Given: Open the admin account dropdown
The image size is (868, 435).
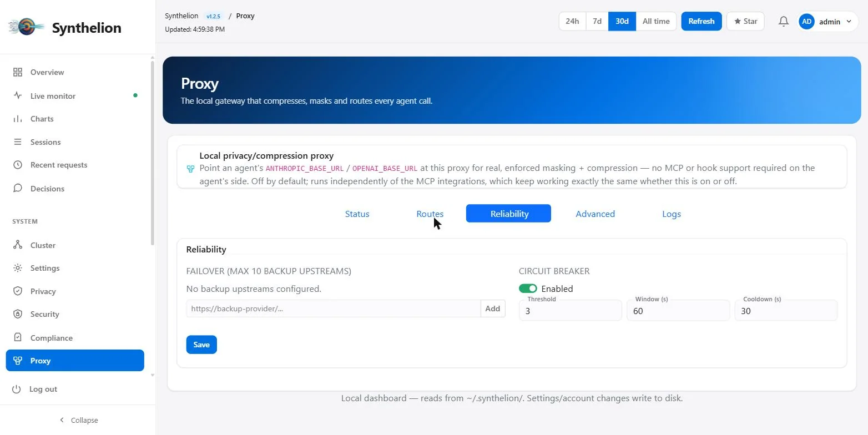Looking at the screenshot, I should tap(828, 22).
